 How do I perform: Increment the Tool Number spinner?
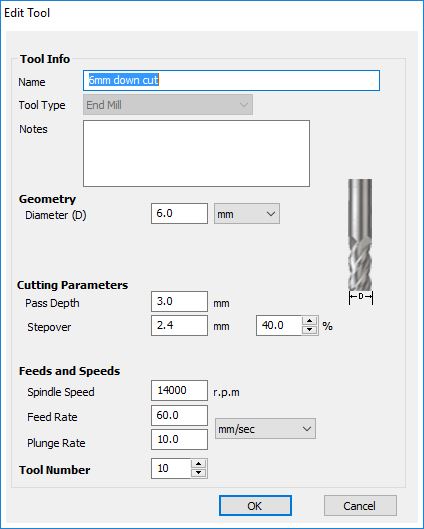pyautogui.click(x=198, y=464)
